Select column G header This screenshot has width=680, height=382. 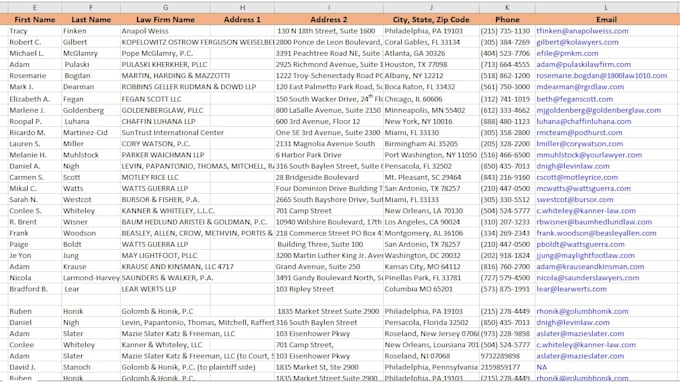pyautogui.click(x=165, y=7)
